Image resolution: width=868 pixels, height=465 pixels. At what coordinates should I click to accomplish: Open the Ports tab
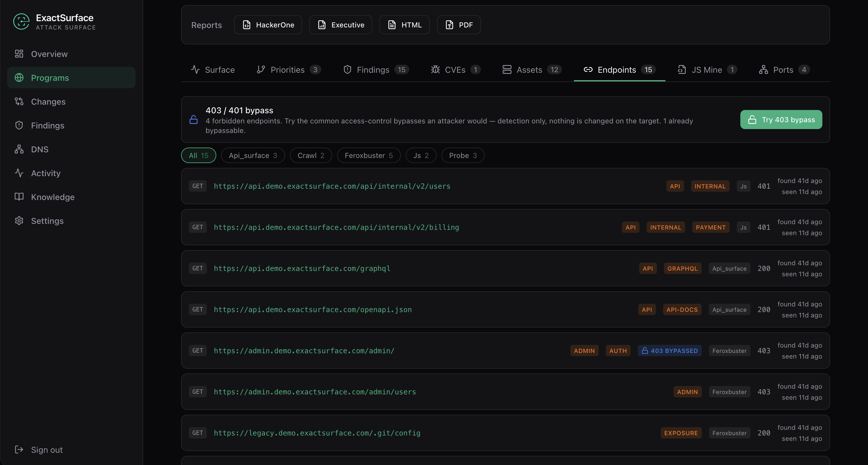click(785, 70)
